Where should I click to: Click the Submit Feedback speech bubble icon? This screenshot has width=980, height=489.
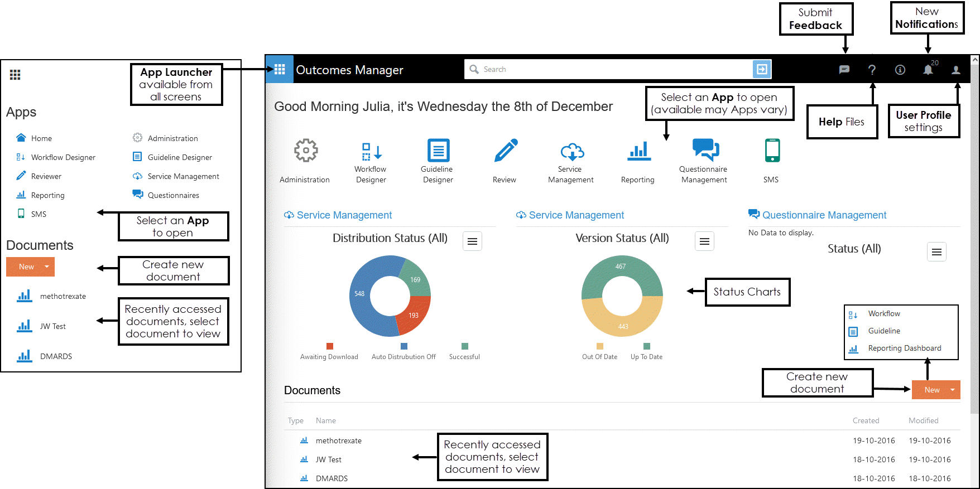click(844, 70)
